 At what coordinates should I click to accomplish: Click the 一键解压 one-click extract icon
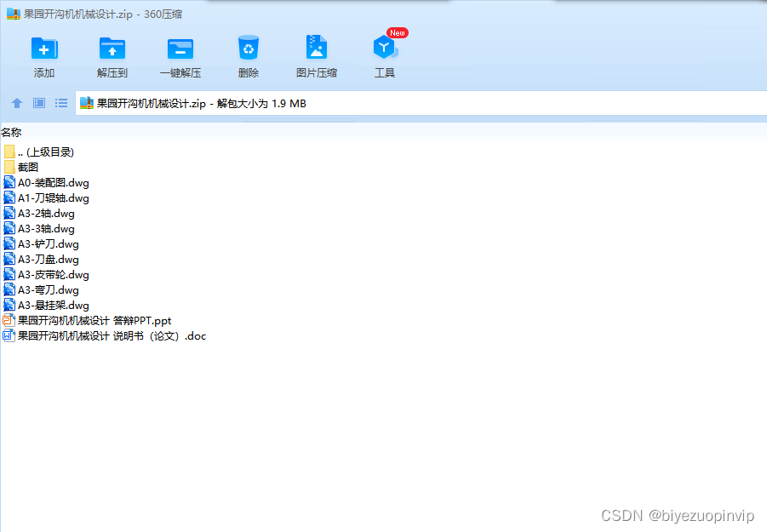[180, 49]
